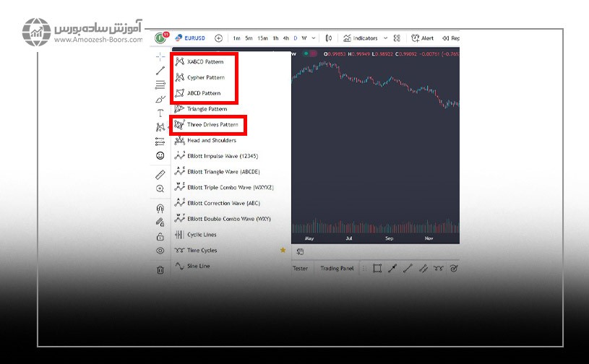The height and width of the screenshot is (364, 589).
Task: Select the crosshair cursor tool
Action: click(160, 56)
